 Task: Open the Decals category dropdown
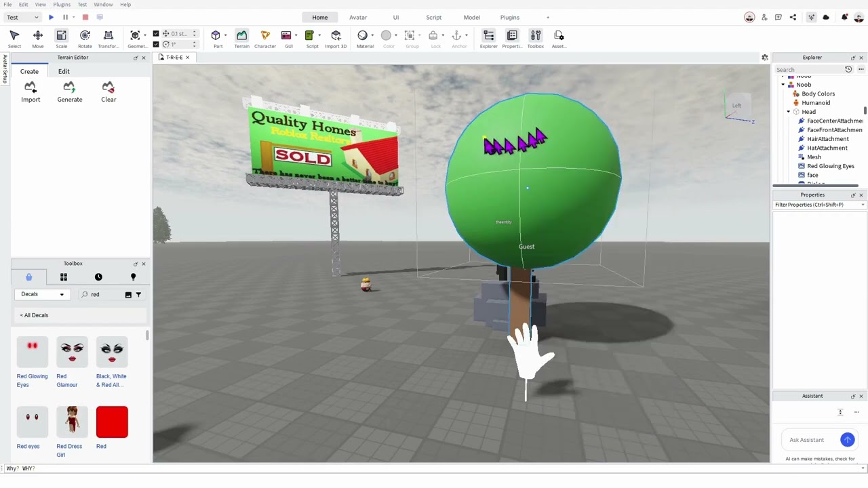(x=42, y=294)
